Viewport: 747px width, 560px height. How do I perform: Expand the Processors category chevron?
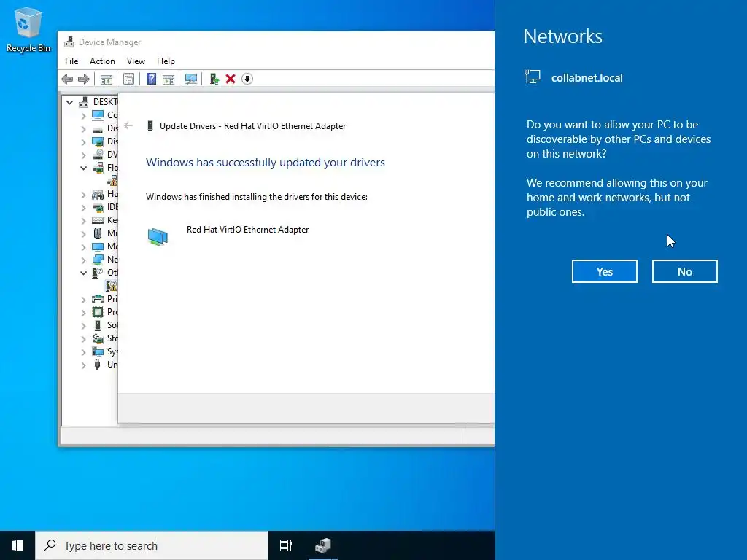point(83,312)
